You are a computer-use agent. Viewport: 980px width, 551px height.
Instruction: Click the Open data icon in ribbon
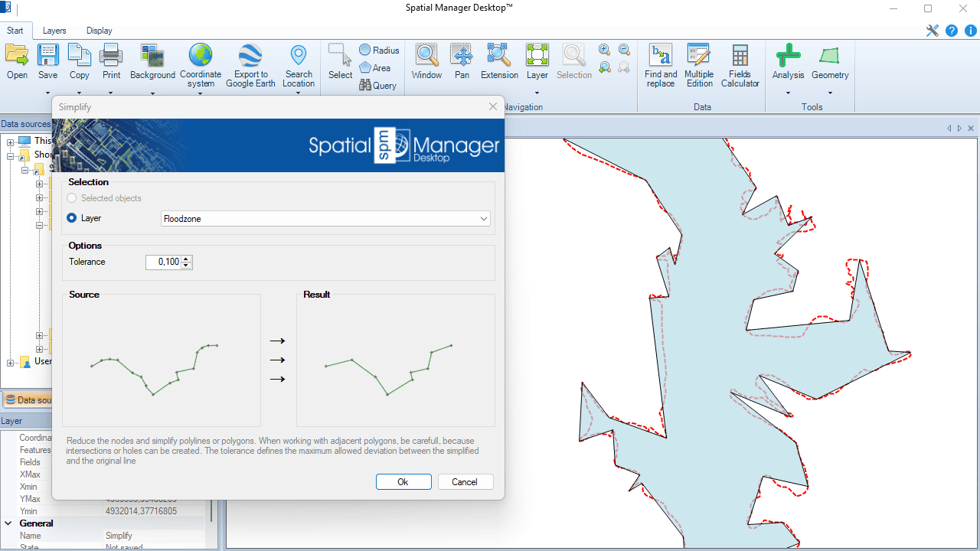[x=17, y=55]
